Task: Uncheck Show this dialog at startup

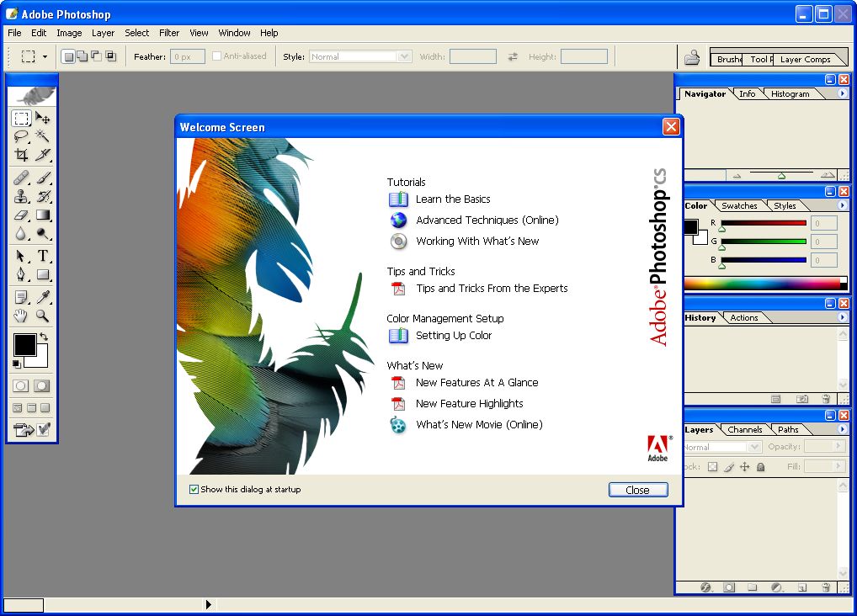Action: [194, 489]
